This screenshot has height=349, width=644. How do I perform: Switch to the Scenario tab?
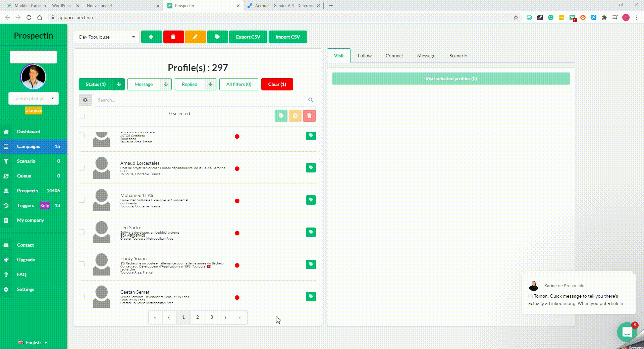(x=458, y=56)
